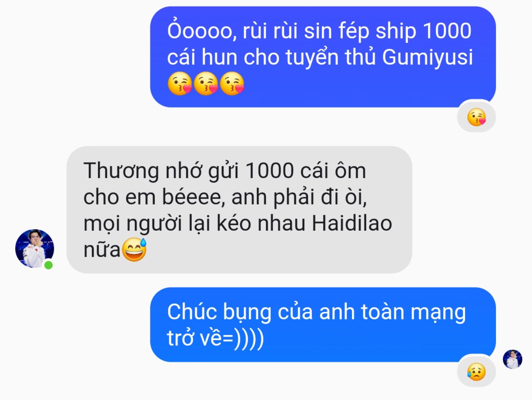Image resolution: width=532 pixels, height=400 pixels.
Task: Tap the sad tear emoji reaction badge
Action: click(x=476, y=372)
